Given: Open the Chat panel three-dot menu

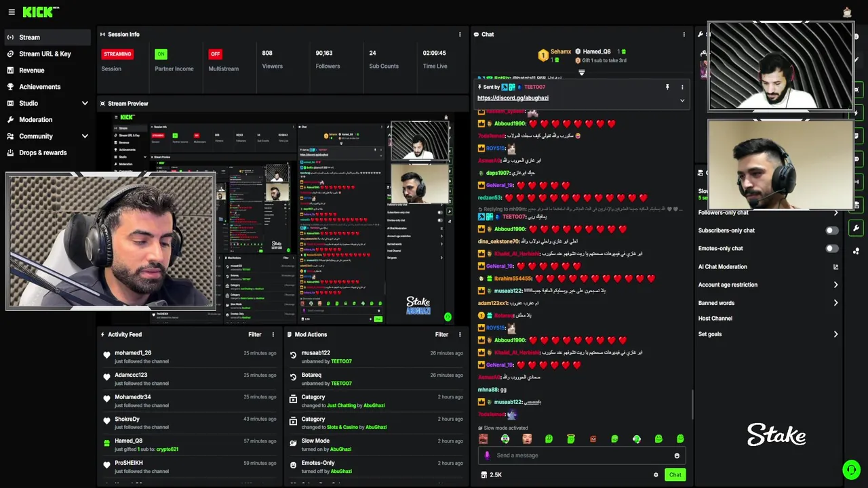Looking at the screenshot, I should pyautogui.click(x=684, y=35).
